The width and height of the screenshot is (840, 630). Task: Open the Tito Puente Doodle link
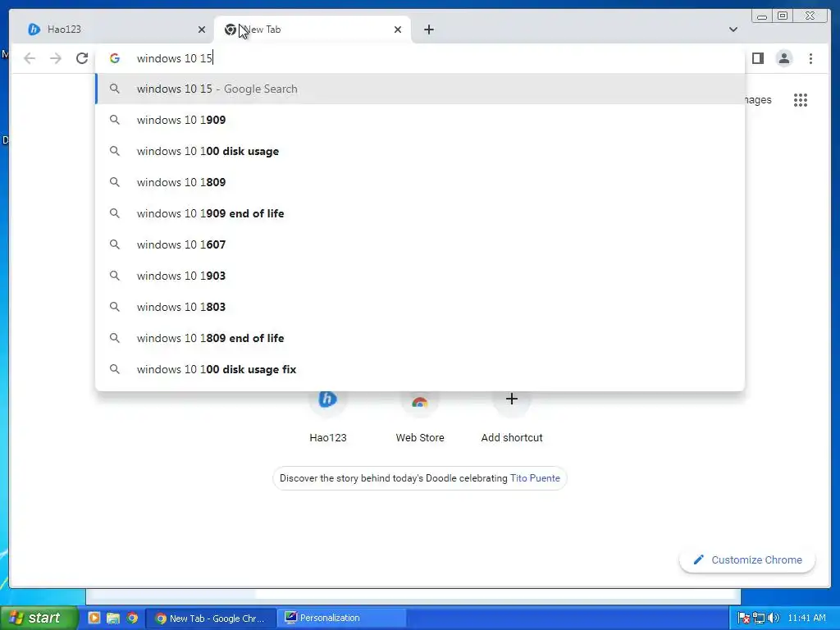click(535, 478)
